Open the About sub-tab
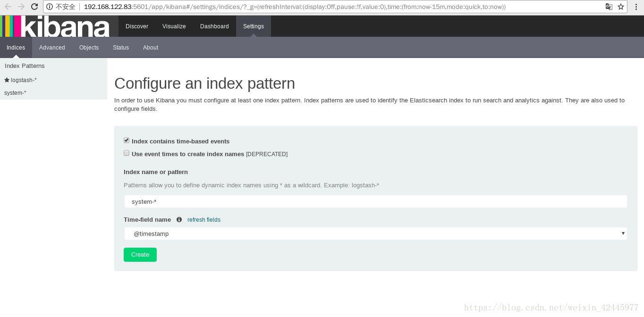The image size is (644, 317). (x=151, y=48)
